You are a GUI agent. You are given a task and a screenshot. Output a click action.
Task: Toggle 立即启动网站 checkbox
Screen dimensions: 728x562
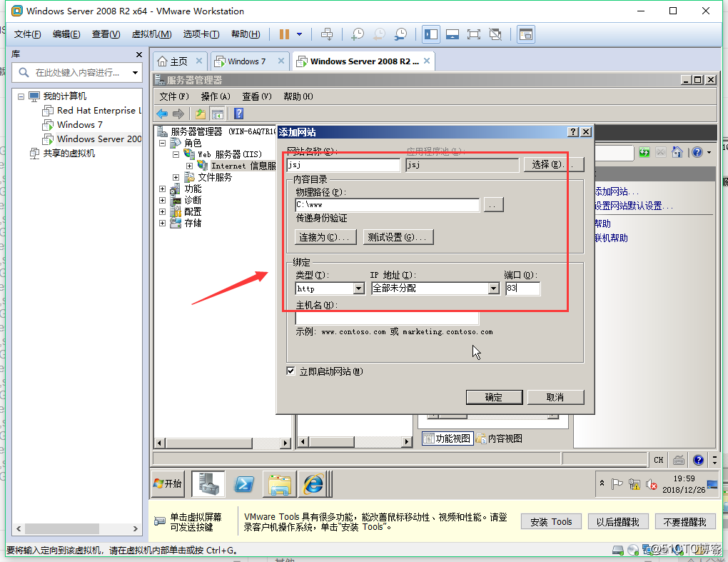point(290,371)
